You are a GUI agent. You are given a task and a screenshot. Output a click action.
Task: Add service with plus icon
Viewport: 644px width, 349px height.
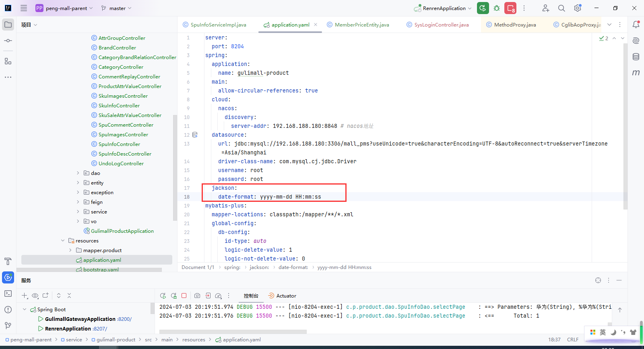click(25, 296)
